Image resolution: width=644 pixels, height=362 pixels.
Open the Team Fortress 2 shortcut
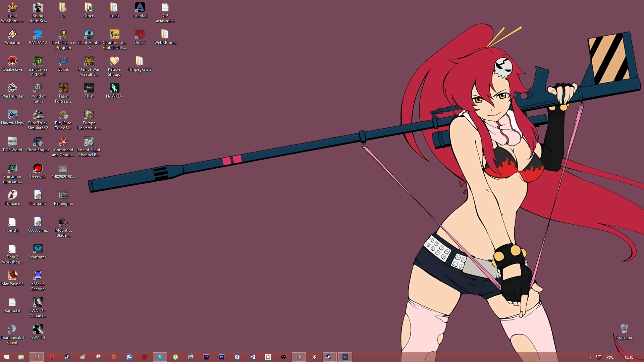[x=63, y=88]
